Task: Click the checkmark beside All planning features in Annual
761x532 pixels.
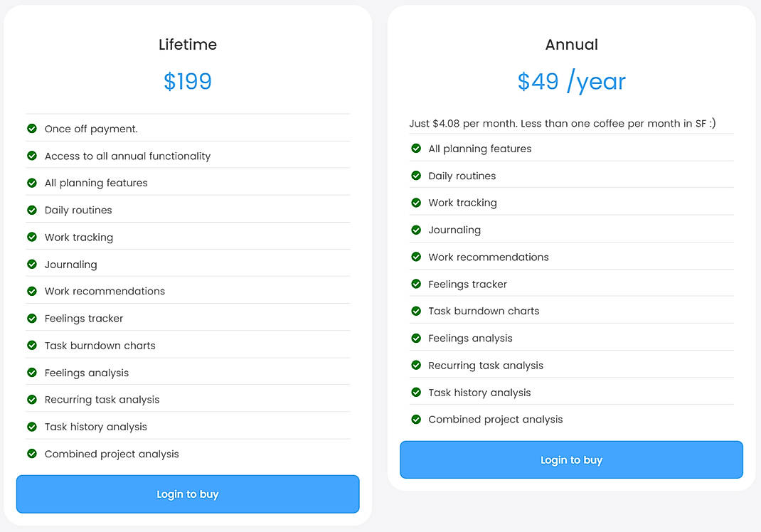Action: pos(416,149)
